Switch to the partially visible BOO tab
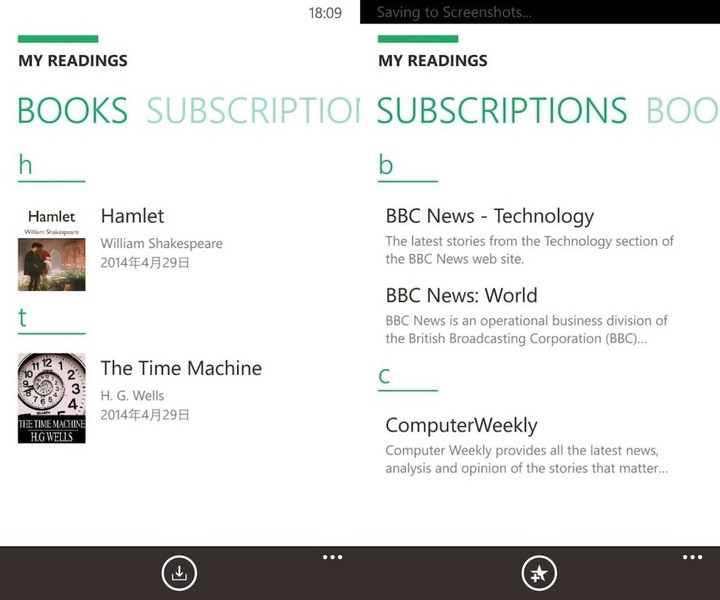Viewport: 720px width, 600px height. pos(682,111)
